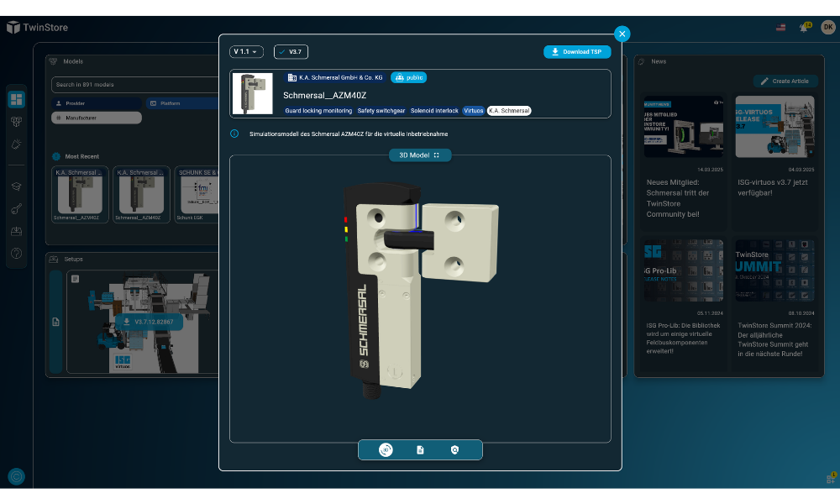The height and width of the screenshot is (504, 840).
Task: Open the language flag icon
Action: (x=780, y=28)
